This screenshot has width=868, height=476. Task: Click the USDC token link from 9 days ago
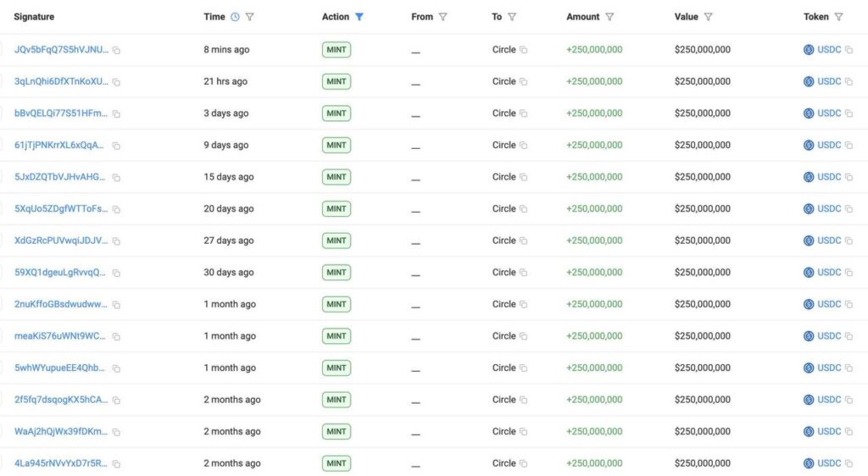point(828,145)
